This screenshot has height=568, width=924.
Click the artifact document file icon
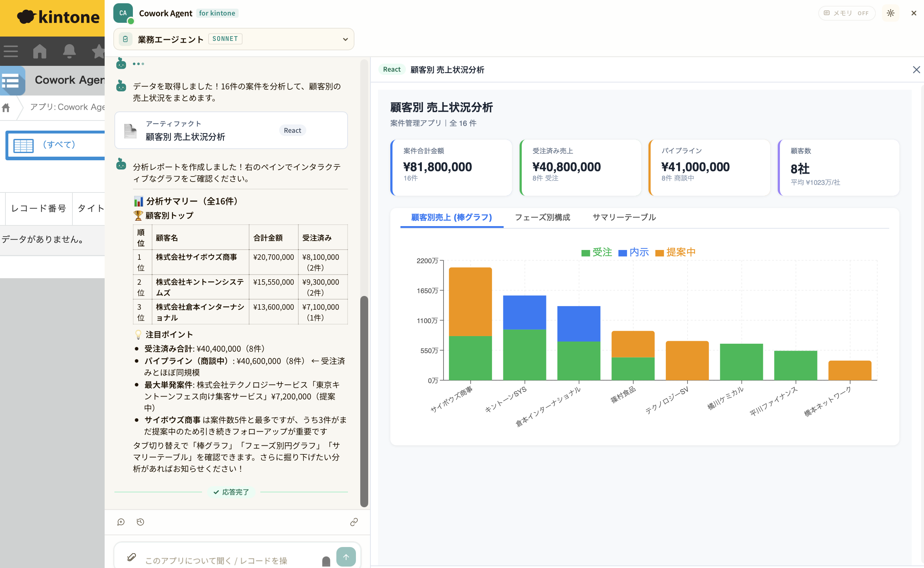[130, 131]
